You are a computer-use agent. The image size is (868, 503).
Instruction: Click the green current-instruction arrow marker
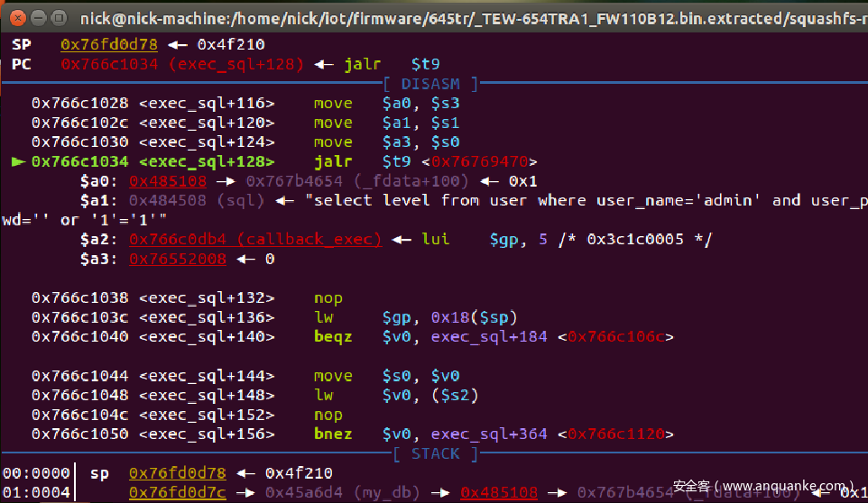(18, 161)
